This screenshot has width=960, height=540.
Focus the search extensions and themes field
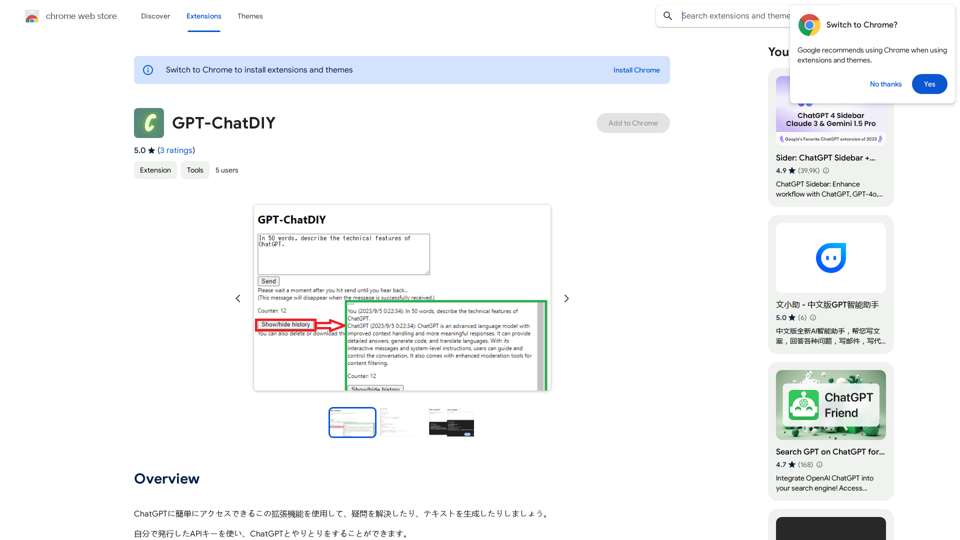tap(735, 16)
